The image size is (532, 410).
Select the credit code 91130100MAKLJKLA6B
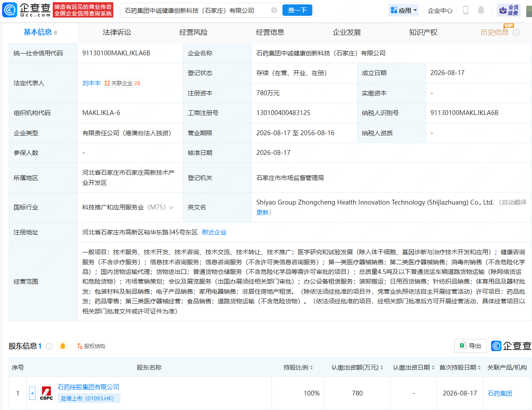coord(116,53)
